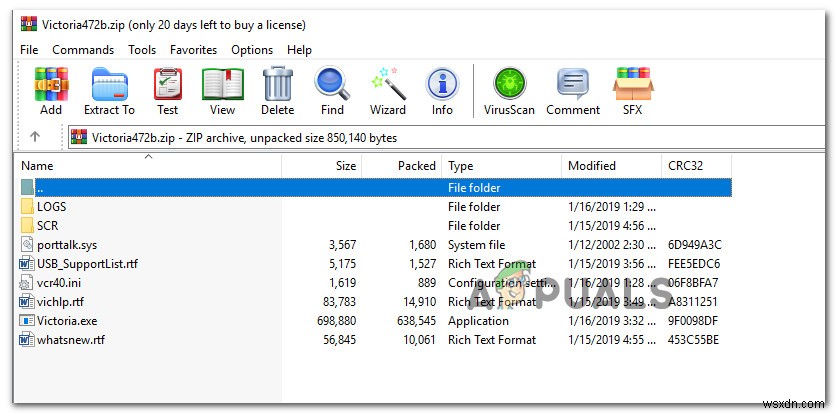836x414 pixels.
Task: Open the Favorites menu
Action: coord(193,49)
